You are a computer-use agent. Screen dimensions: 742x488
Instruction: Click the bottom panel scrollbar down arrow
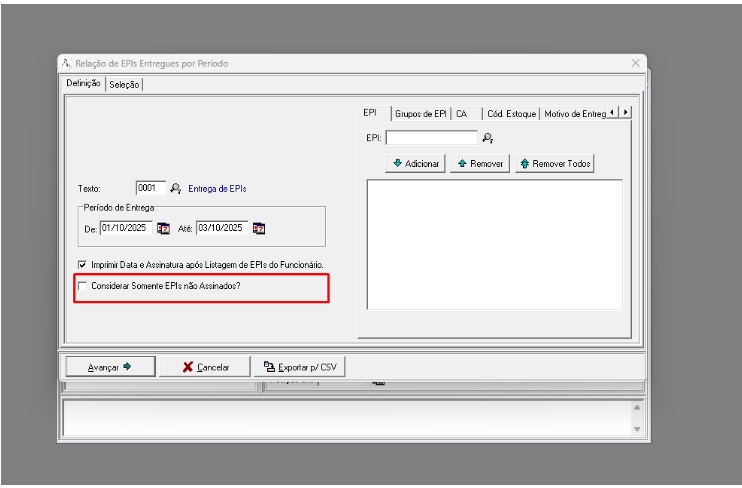point(637,429)
